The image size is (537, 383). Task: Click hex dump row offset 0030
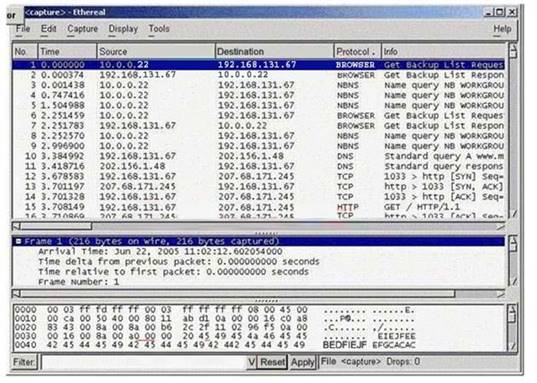tap(215, 336)
